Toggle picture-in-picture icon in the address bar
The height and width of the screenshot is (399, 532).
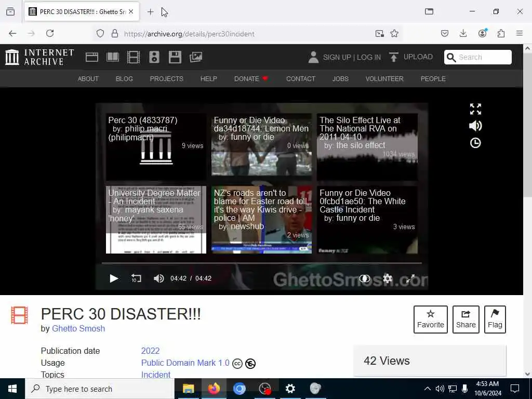click(379, 33)
